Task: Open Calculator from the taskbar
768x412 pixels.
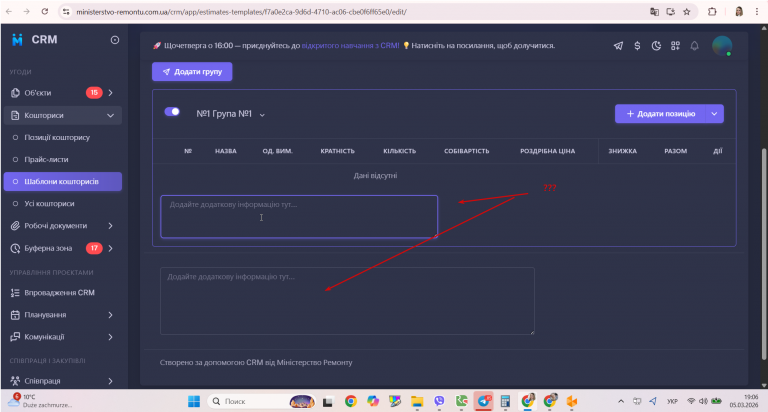Action: click(505, 401)
